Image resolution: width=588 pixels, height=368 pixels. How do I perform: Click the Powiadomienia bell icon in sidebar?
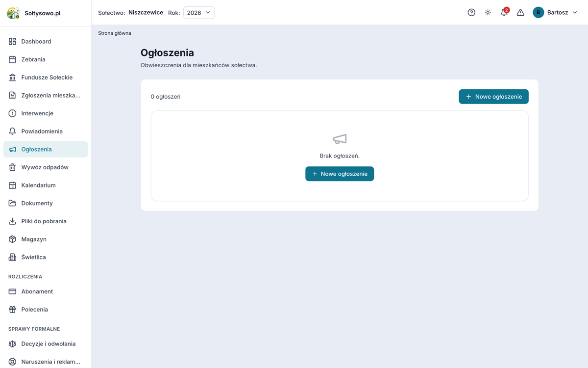pyautogui.click(x=12, y=131)
